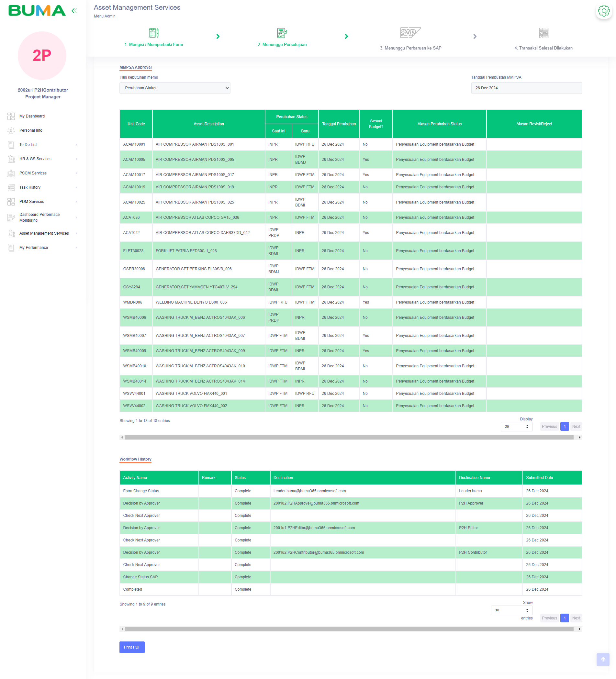Image resolution: width=616 pixels, height=679 pixels.
Task: Open the settings gear icon
Action: pos(604,11)
